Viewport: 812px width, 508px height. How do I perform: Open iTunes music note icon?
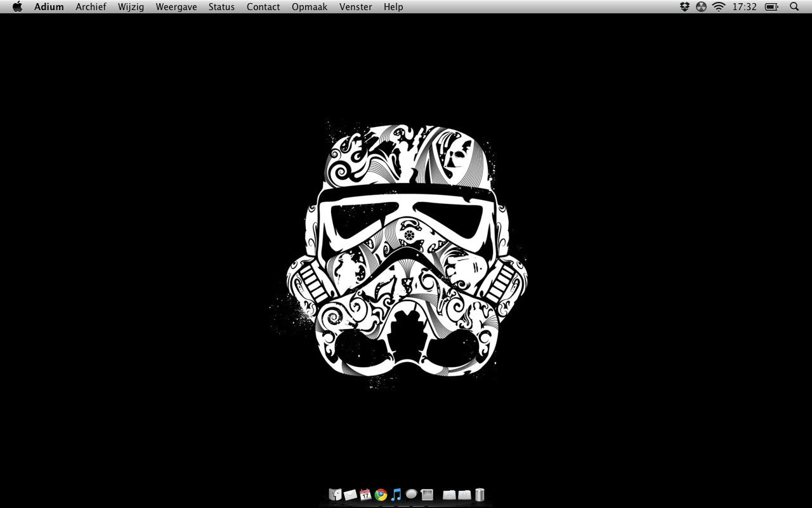pyautogui.click(x=396, y=495)
